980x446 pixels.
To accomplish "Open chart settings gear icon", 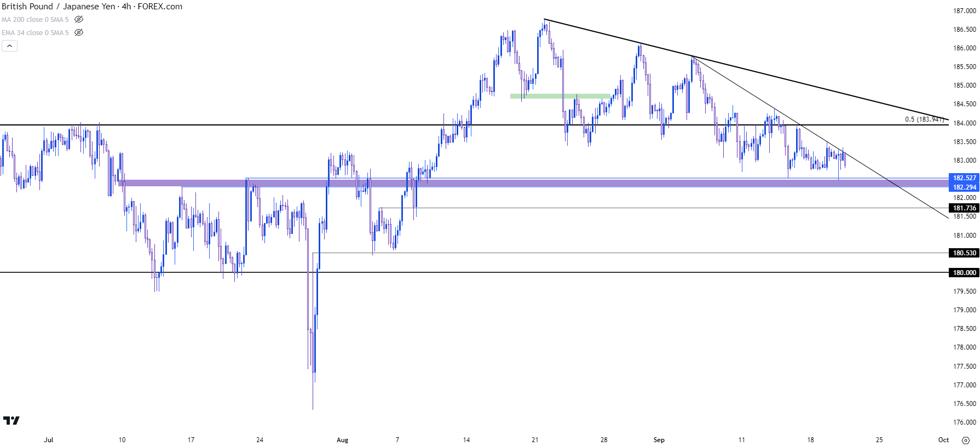I will click(966, 440).
